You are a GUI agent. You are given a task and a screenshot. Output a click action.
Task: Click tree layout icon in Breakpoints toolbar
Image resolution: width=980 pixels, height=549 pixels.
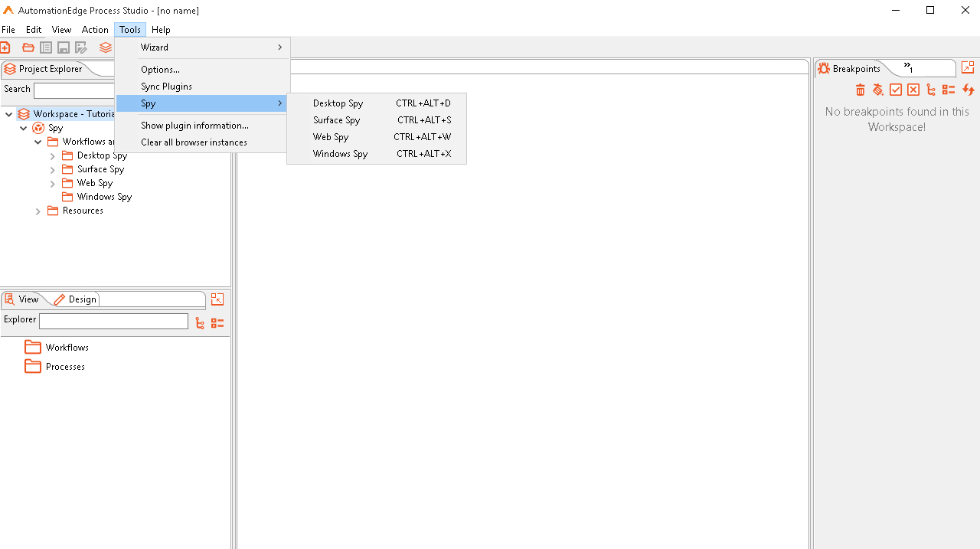click(x=931, y=90)
